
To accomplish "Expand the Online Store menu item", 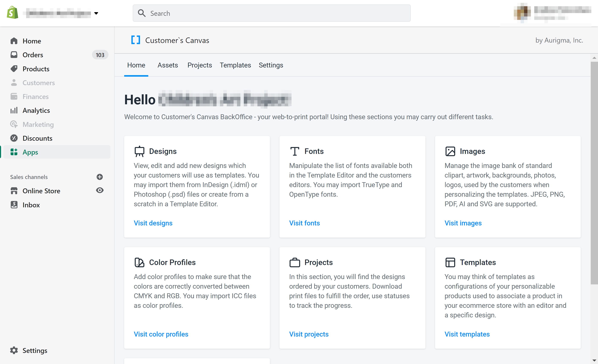I will click(41, 191).
